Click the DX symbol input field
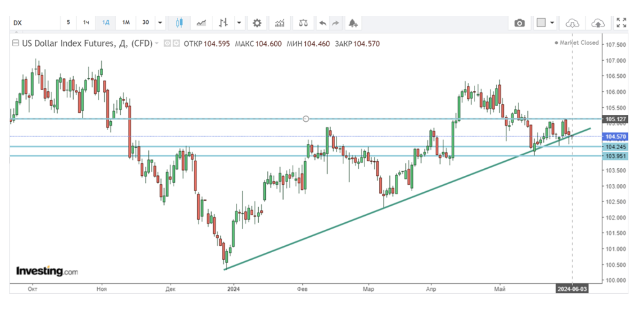This screenshot has width=644, height=310. pyautogui.click(x=35, y=23)
